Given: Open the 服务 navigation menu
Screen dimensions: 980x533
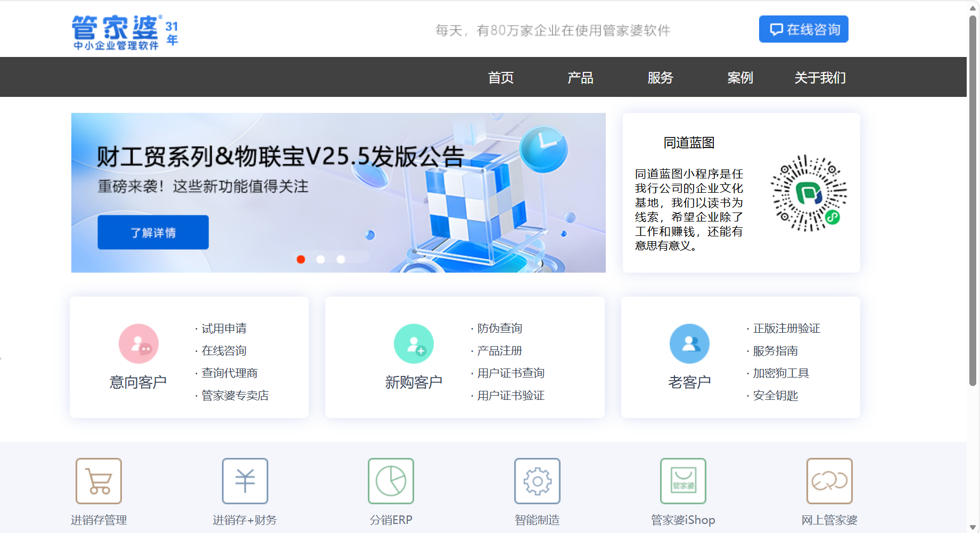Looking at the screenshot, I should click(660, 78).
